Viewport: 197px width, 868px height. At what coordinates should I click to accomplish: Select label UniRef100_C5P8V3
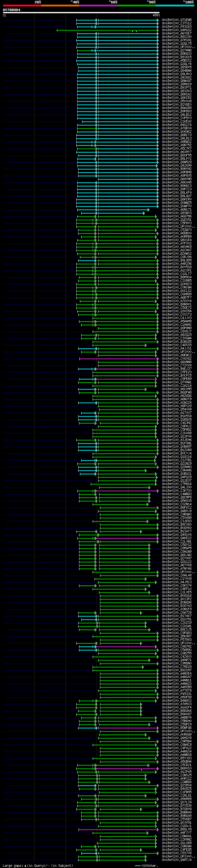click(177, 223)
